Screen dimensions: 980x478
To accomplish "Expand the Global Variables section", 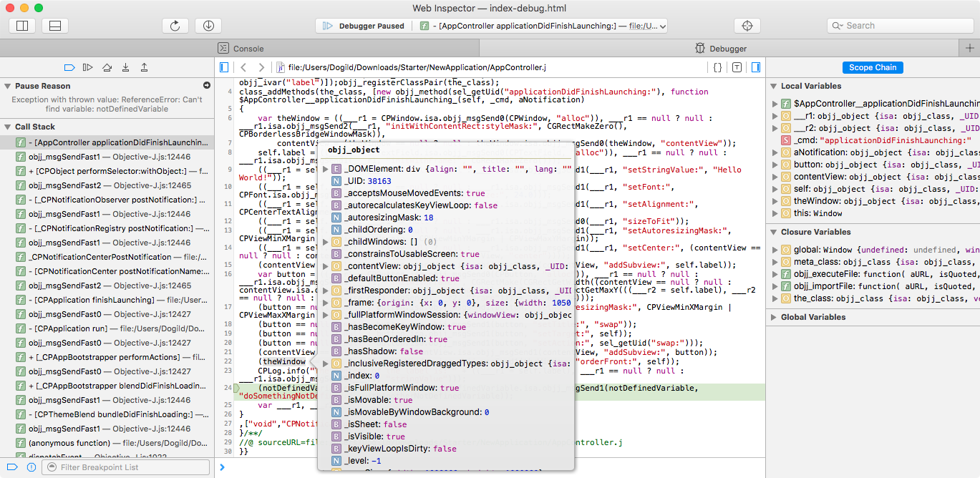I will 775,317.
